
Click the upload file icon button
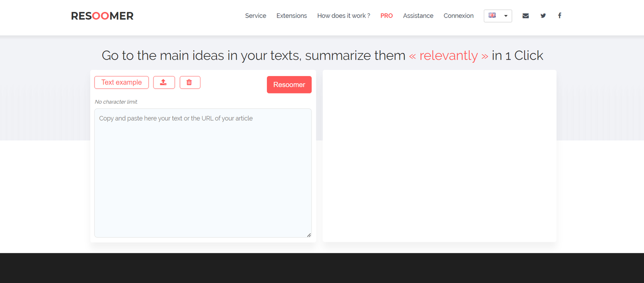(x=164, y=83)
